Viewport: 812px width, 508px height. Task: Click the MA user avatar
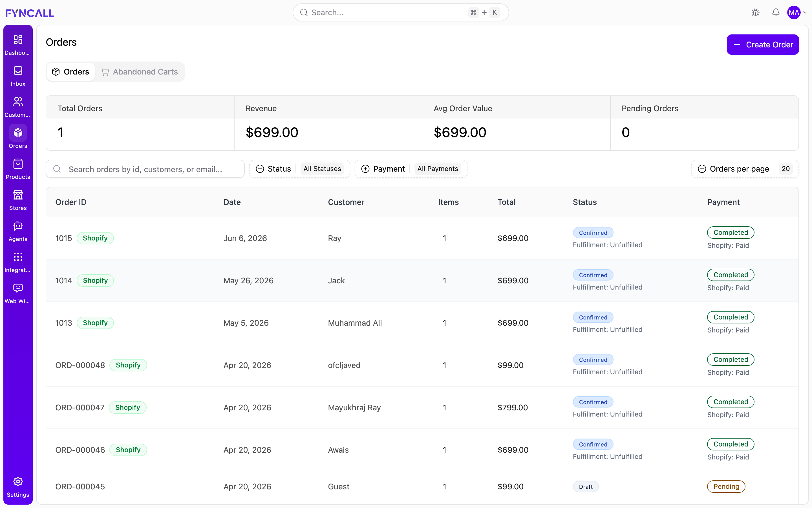[794, 12]
